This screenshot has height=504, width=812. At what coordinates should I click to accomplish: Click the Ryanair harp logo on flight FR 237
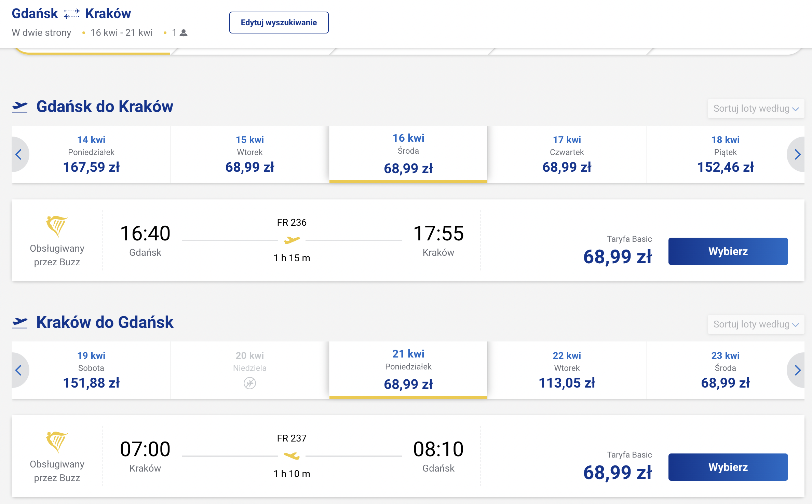point(57,442)
